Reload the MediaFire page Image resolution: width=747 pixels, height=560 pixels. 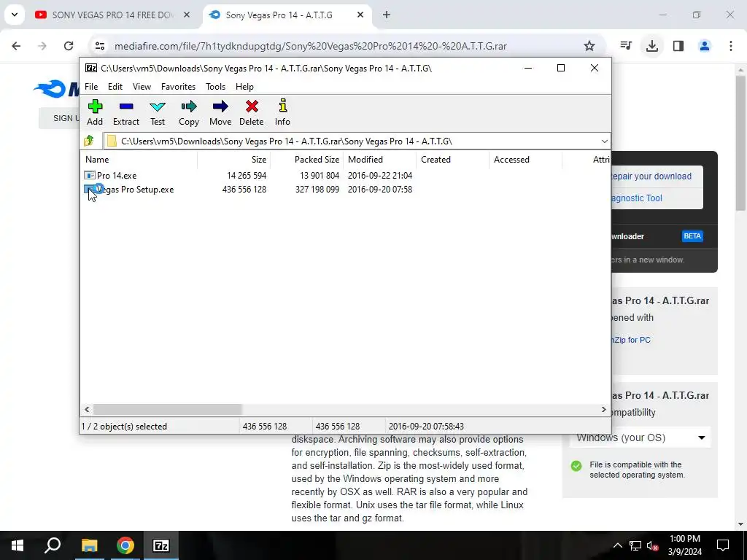click(x=69, y=46)
